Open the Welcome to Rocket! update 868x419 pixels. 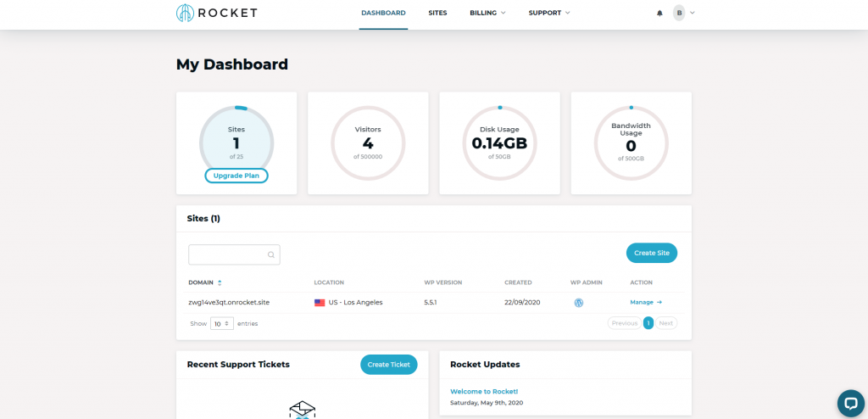484,391
